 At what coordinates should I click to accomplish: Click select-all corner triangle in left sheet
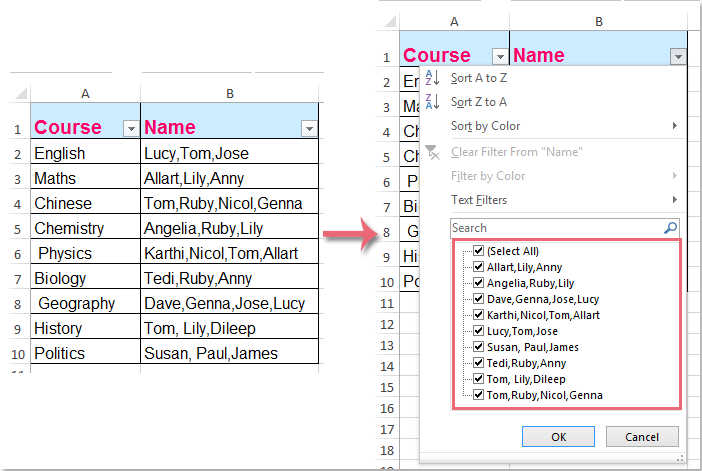21,94
